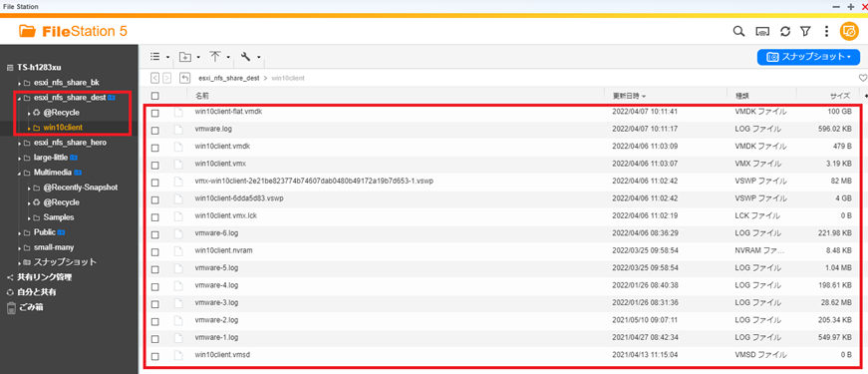Image resolution: width=868 pixels, height=374 pixels.
Task: Click the navigate back arrow button
Action: 155,78
